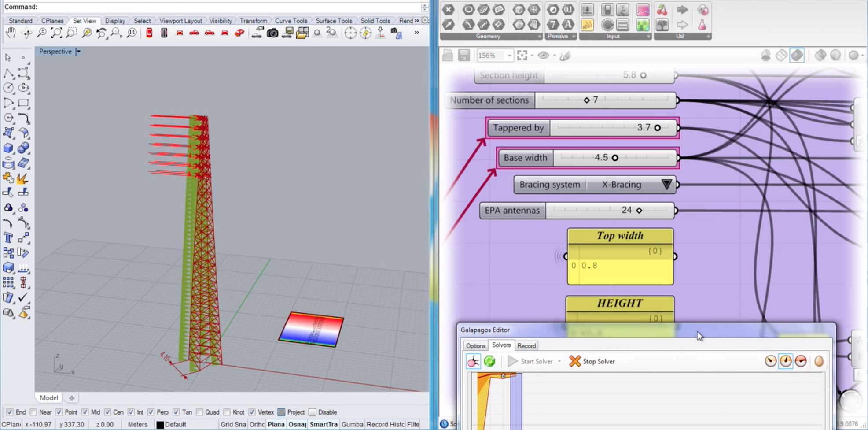The height and width of the screenshot is (430, 868).
Task: Open the CPlanes toolbar tab
Action: coord(52,21)
